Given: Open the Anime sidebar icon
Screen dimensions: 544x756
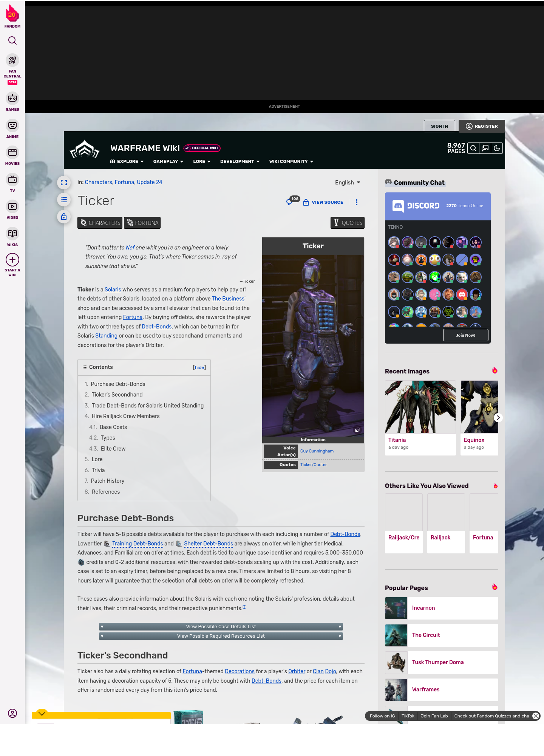Looking at the screenshot, I should point(12,125).
